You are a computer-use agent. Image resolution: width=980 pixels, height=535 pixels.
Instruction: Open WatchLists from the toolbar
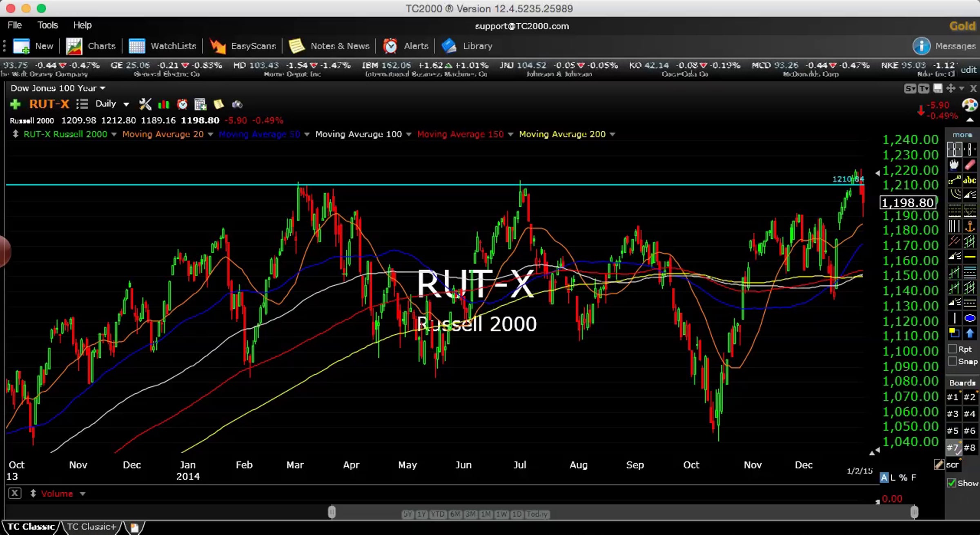point(162,46)
